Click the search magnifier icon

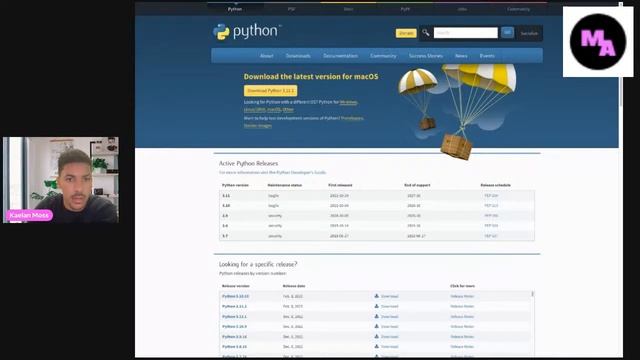pyautogui.click(x=425, y=33)
